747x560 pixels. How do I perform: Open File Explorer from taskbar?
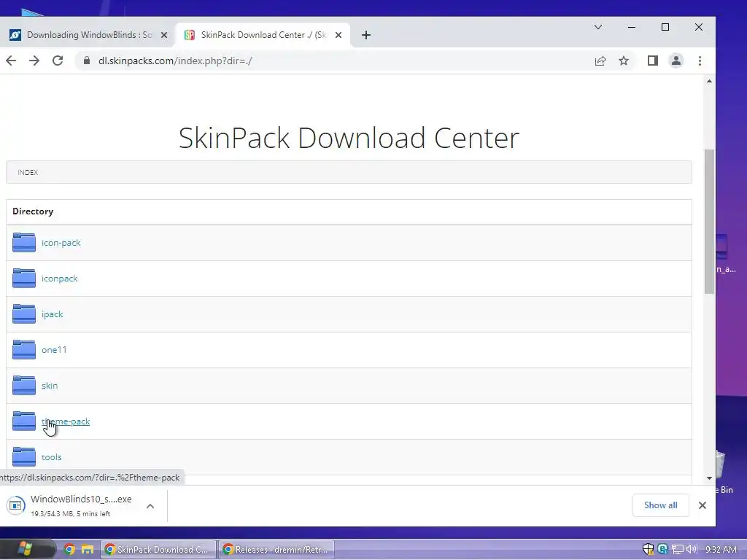[88, 550]
